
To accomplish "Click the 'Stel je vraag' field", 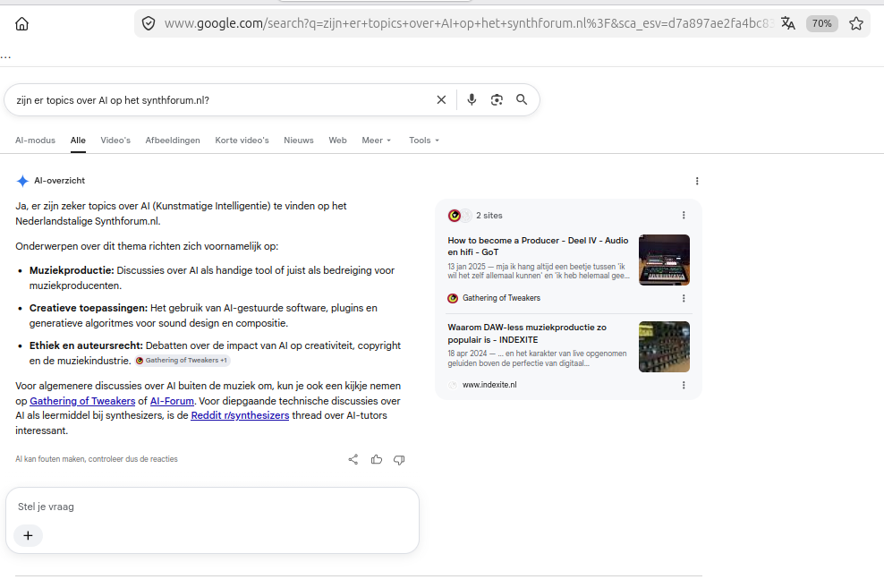I will (212, 507).
